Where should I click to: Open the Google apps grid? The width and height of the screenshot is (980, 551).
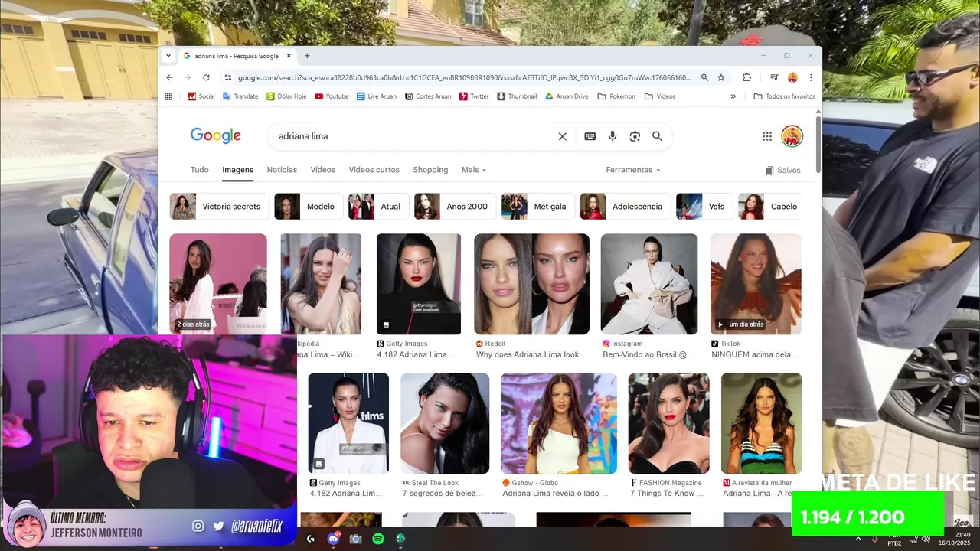pyautogui.click(x=767, y=136)
